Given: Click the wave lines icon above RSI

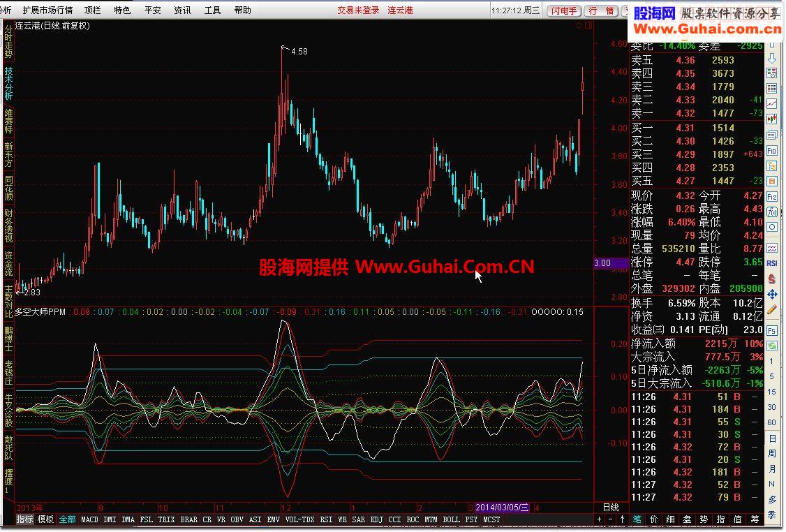Looking at the screenshot, I should pos(772,248).
